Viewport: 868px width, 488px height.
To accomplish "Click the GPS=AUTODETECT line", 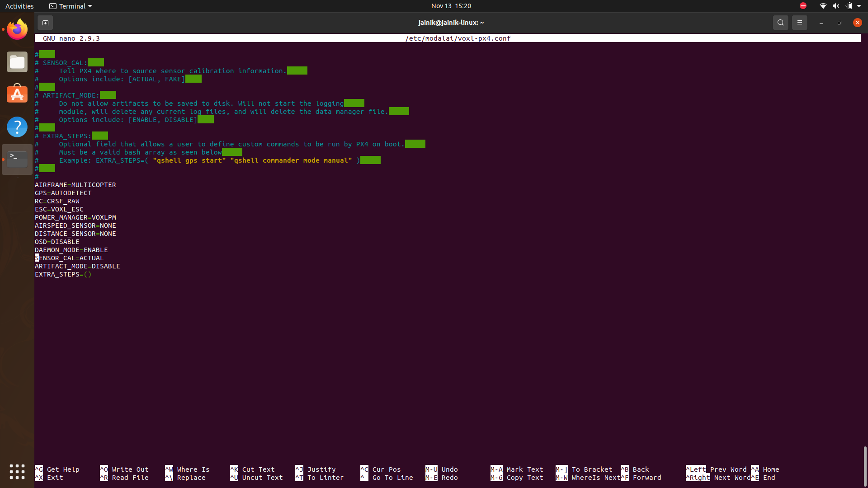I will pos(63,193).
